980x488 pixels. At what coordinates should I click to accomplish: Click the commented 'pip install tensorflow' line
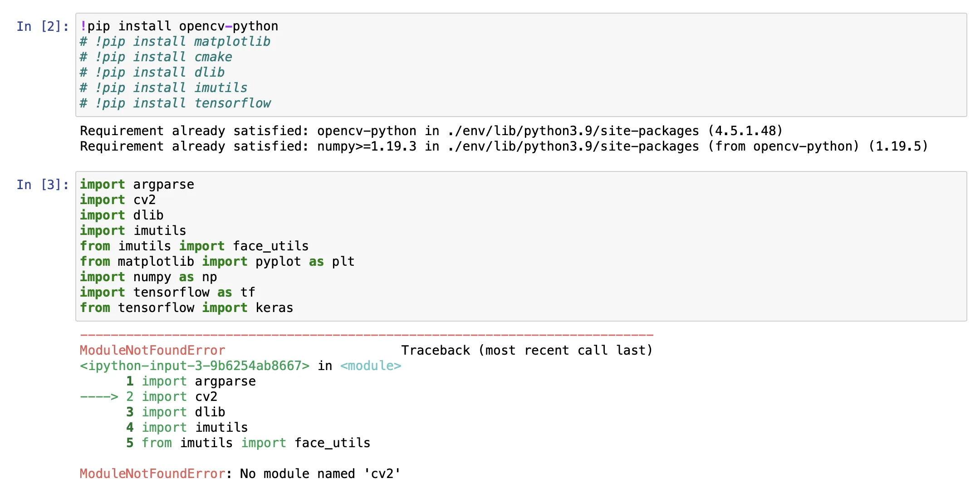[175, 103]
